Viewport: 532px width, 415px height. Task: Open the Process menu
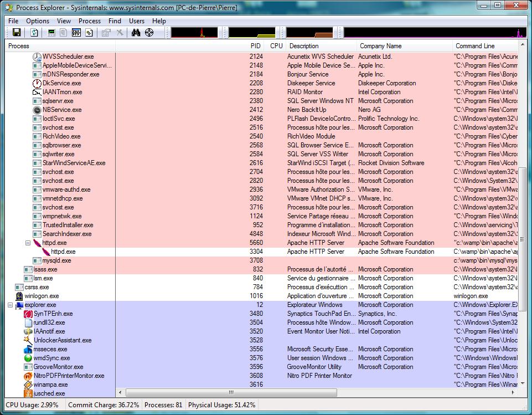point(90,21)
